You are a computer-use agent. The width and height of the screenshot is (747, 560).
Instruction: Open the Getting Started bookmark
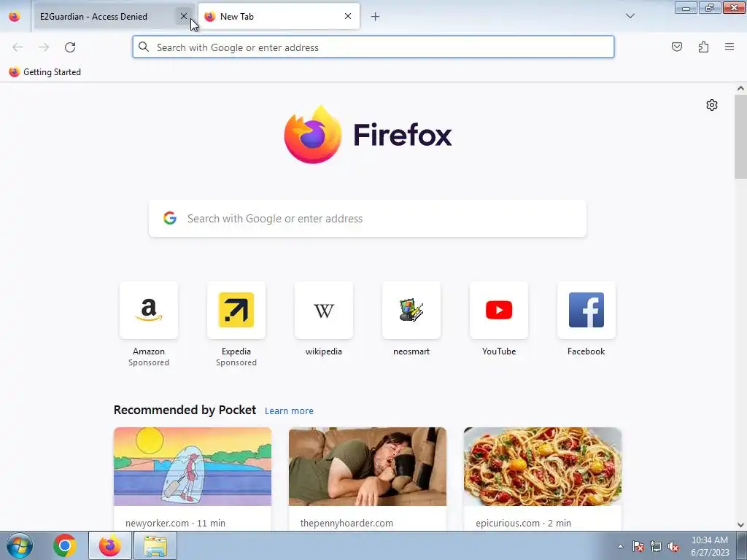click(x=44, y=72)
